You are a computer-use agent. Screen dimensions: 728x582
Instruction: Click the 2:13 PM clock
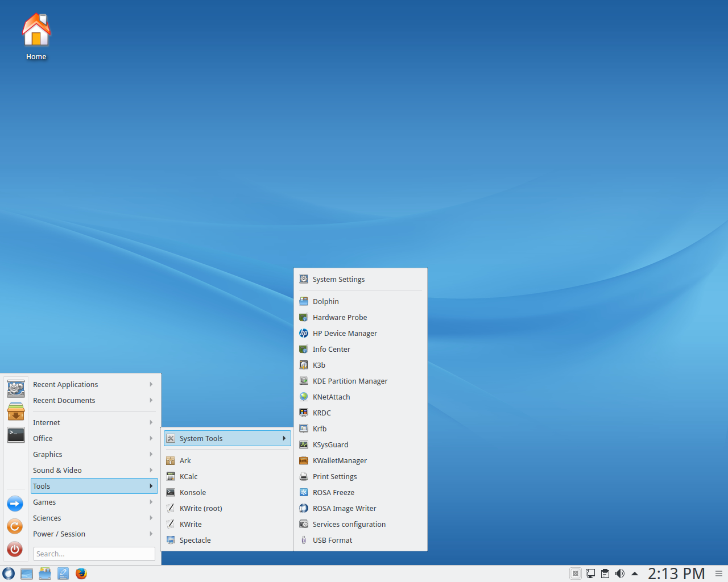(x=676, y=573)
